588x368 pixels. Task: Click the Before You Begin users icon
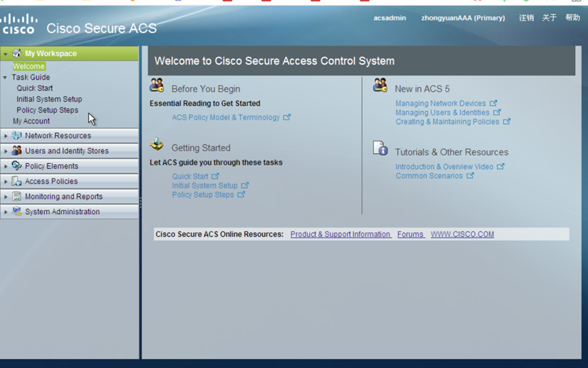157,85
